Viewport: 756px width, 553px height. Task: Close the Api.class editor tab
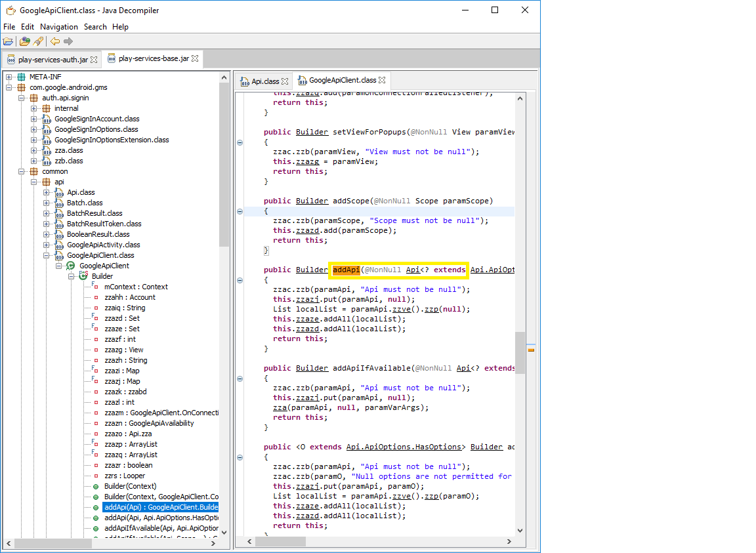pyautogui.click(x=285, y=81)
